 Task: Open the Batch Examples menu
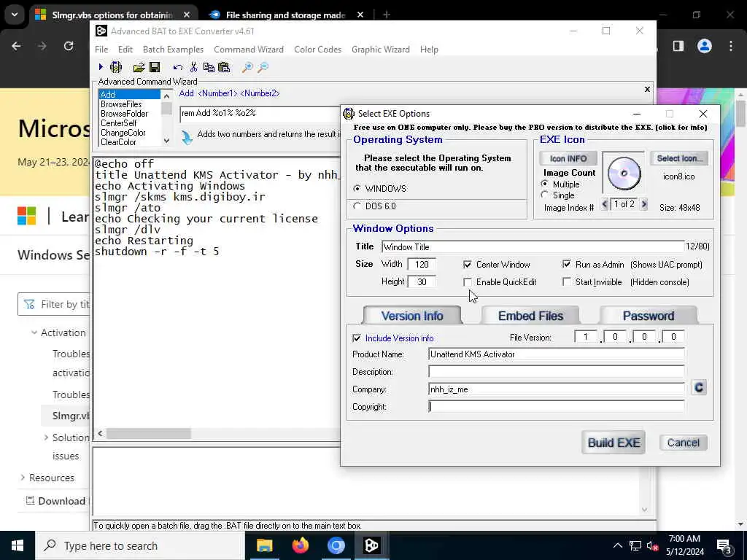pyautogui.click(x=173, y=49)
